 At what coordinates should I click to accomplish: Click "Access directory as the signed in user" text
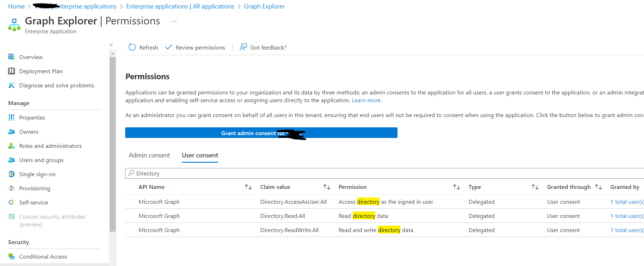tap(386, 202)
